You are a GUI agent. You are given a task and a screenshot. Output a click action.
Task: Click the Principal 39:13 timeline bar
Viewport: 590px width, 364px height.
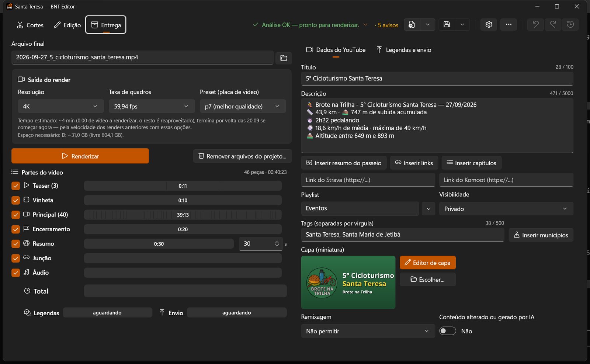tap(183, 215)
